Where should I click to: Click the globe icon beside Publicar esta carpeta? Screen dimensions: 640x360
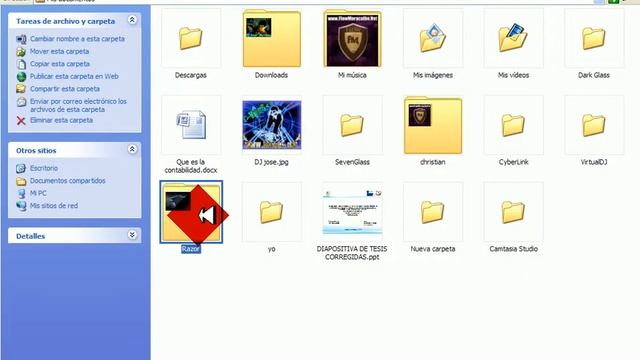pos(21,76)
